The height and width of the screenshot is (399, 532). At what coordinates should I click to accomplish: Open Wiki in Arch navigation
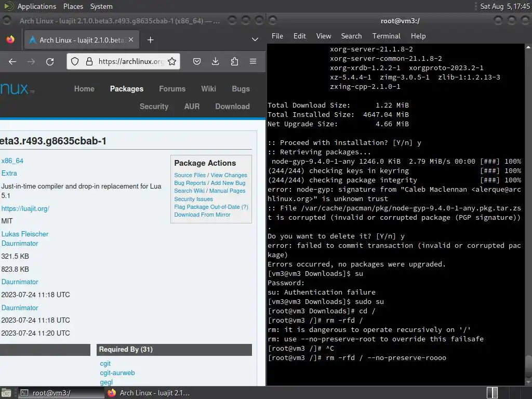pos(208,89)
